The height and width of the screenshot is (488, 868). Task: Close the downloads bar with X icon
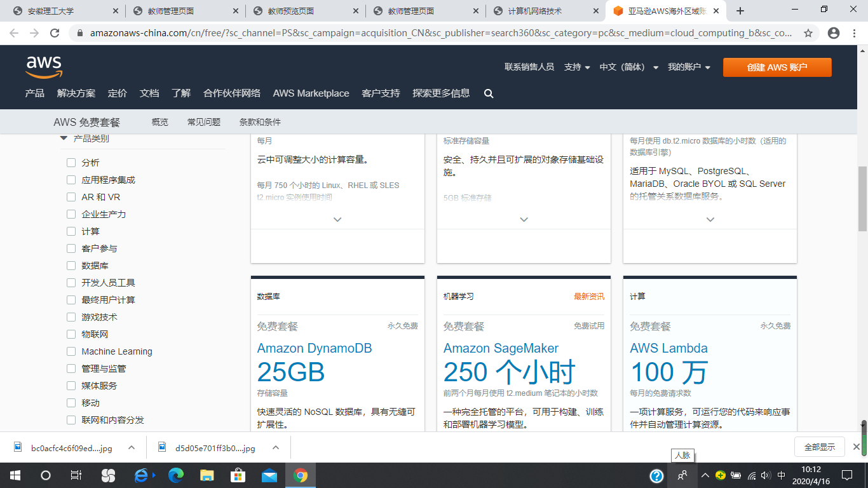pos(856,447)
